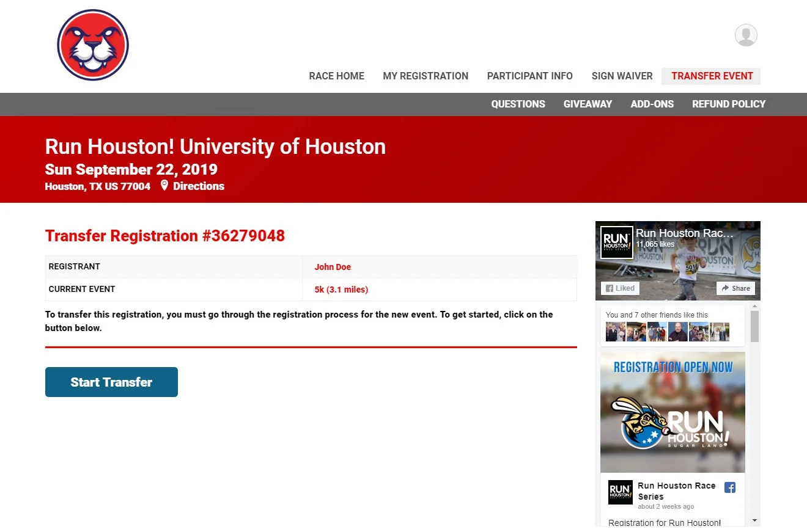The width and height of the screenshot is (807, 532).
Task: Open My Registration page
Action: tap(426, 76)
